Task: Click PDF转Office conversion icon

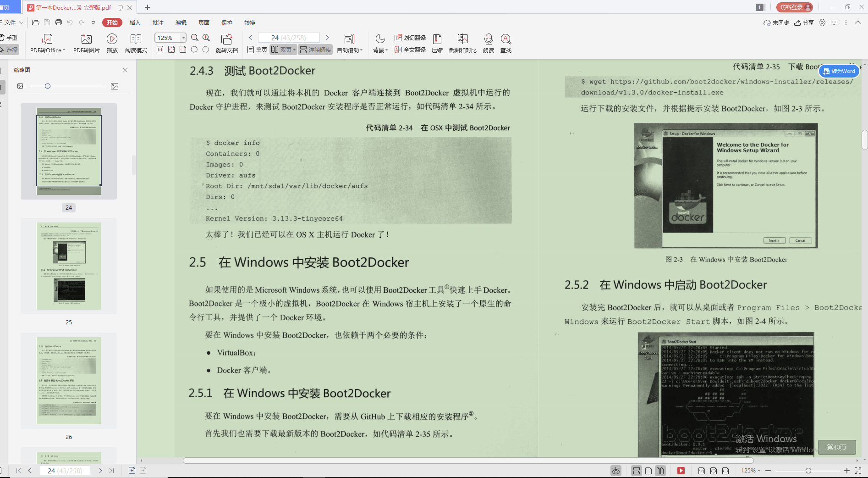Action: (48, 44)
